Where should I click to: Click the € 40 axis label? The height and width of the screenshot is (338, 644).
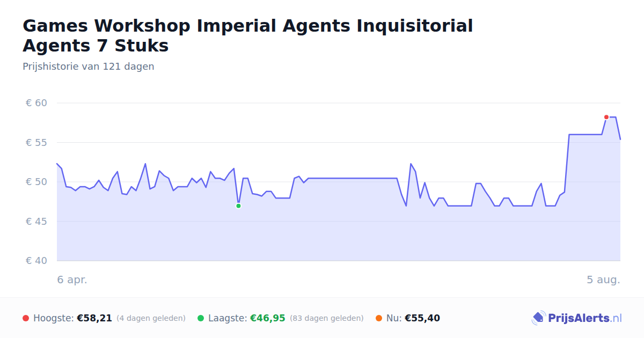pyautogui.click(x=36, y=261)
